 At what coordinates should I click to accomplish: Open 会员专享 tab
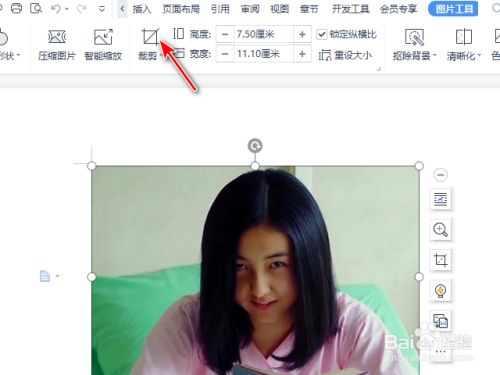pos(398,9)
